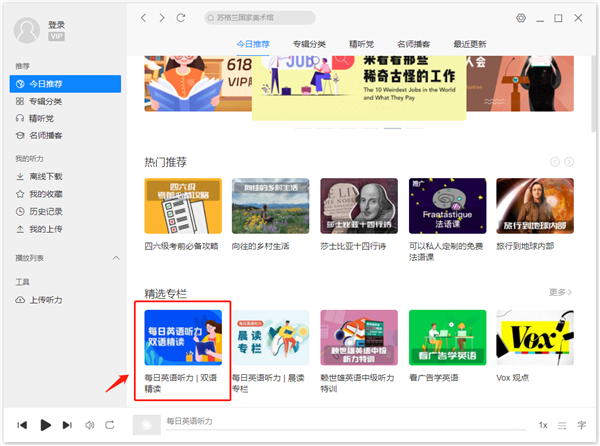Toggle the subtitle 字 button
Viewport: 600px width, 446px height.
click(582, 425)
